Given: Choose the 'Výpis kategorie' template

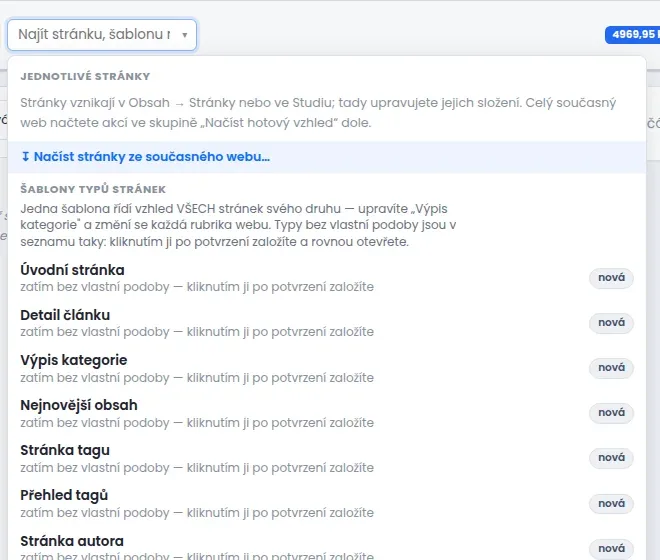Looking at the screenshot, I should pyautogui.click(x=327, y=368).
